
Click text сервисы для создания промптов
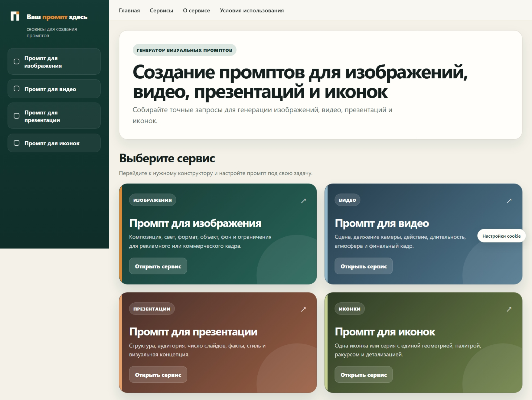click(52, 32)
